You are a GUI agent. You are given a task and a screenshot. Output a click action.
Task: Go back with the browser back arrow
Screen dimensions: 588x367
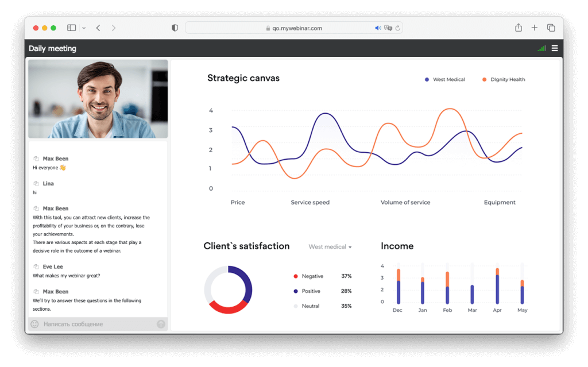click(x=98, y=28)
